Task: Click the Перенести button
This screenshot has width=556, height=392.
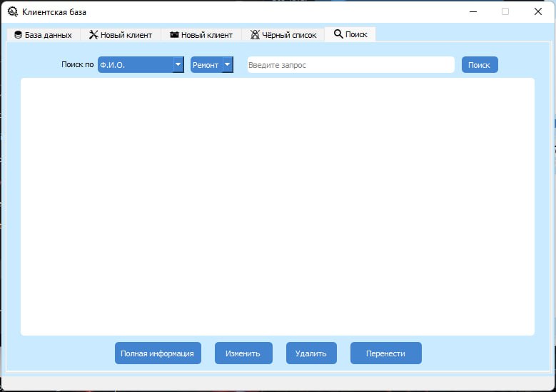Action: 386,353
